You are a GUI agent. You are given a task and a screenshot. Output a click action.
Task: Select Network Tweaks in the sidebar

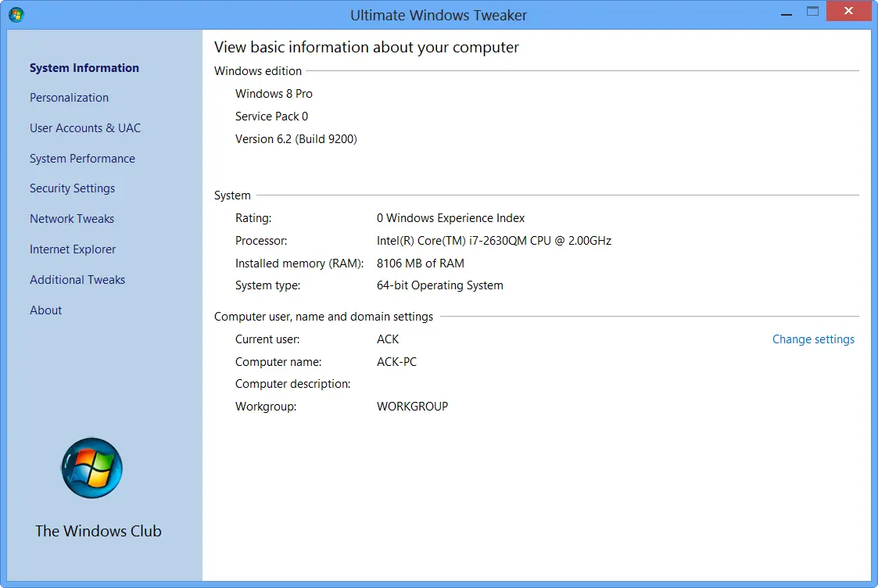click(x=72, y=219)
